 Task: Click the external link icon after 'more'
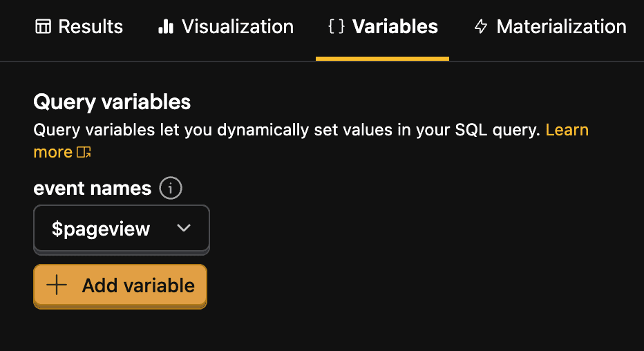coord(84,152)
